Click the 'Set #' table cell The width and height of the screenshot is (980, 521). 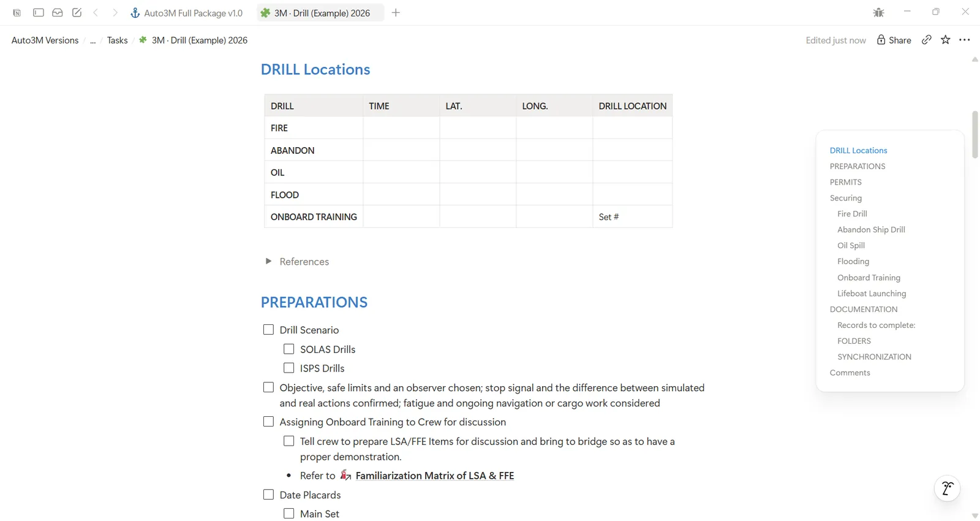pyautogui.click(x=633, y=217)
